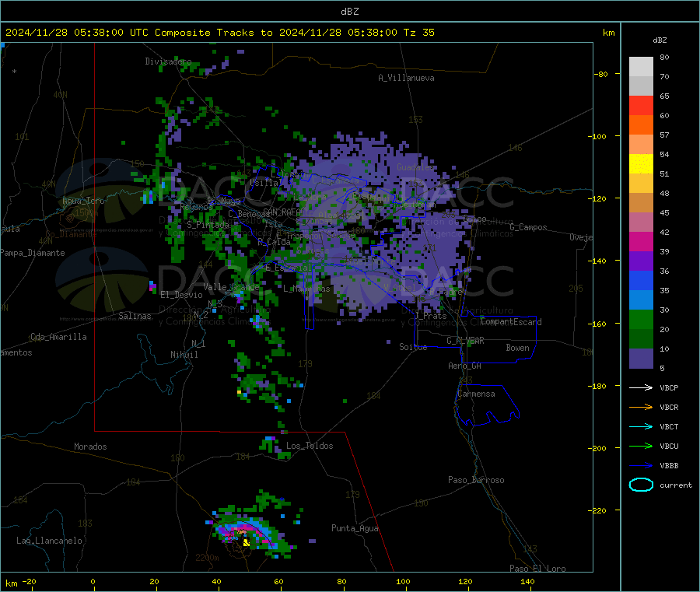
Task: Click the A_Villanueva map label
Action: (x=406, y=78)
